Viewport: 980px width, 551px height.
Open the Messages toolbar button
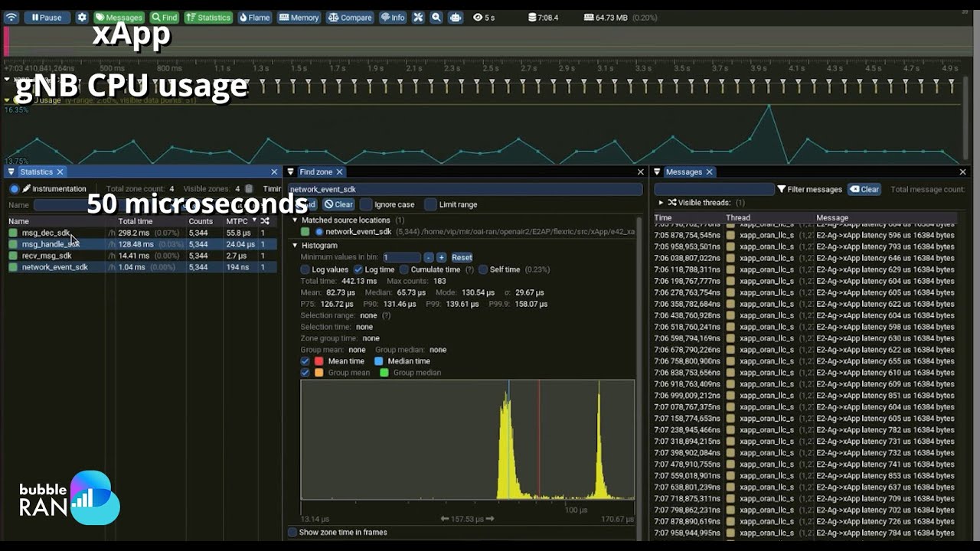119,18
